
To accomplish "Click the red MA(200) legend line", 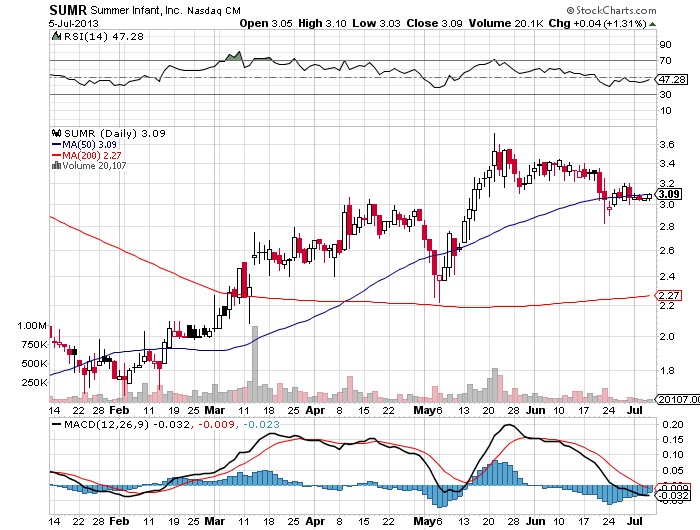I will [x=57, y=155].
